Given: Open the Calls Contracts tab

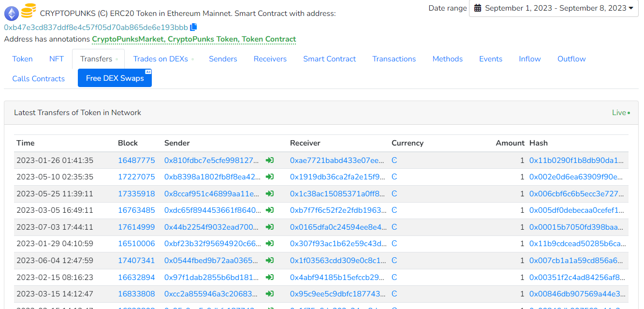Looking at the screenshot, I should click(39, 79).
